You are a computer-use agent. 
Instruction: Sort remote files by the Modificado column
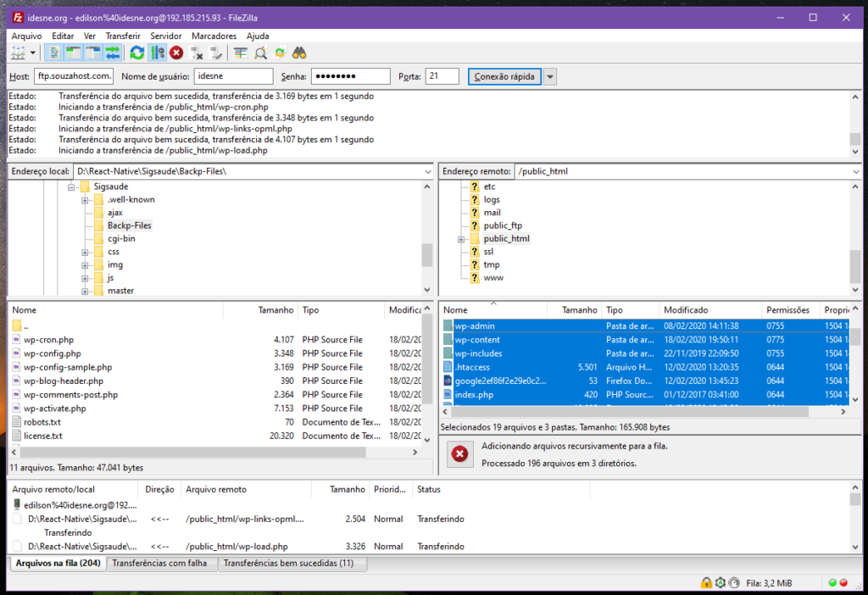pyautogui.click(x=710, y=310)
